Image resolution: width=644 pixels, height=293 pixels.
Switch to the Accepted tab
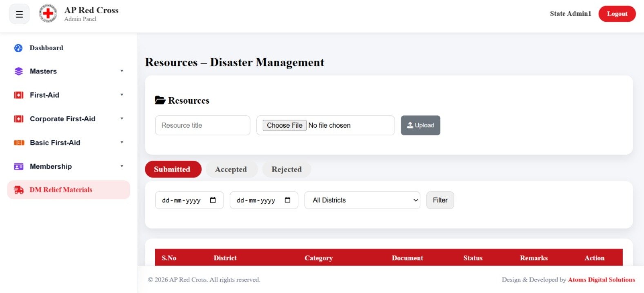tap(231, 169)
